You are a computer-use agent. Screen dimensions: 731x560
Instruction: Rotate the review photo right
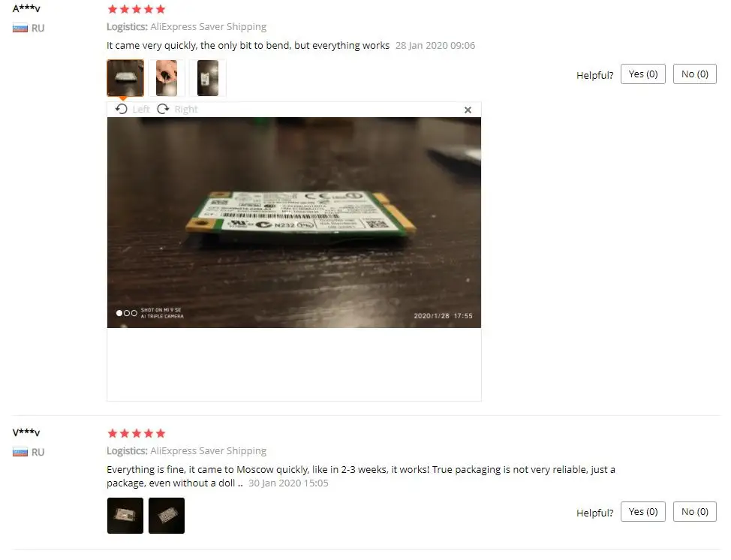[177, 109]
